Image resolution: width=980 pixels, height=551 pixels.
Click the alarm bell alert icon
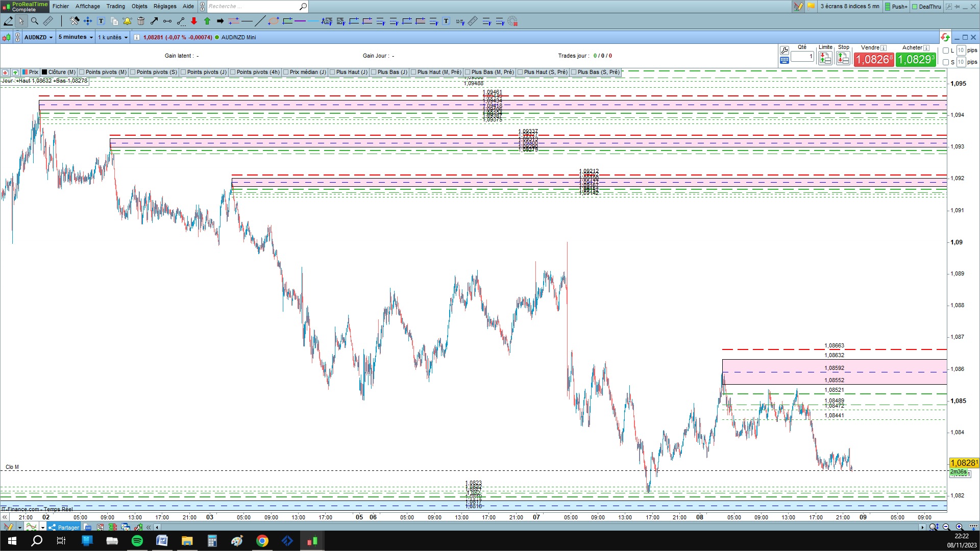(x=127, y=21)
